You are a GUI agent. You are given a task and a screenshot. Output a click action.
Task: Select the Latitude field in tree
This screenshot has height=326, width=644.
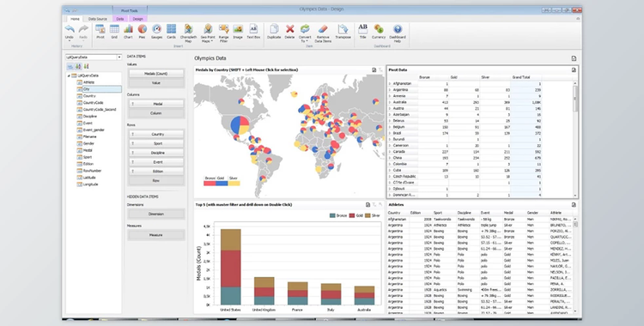(90, 178)
